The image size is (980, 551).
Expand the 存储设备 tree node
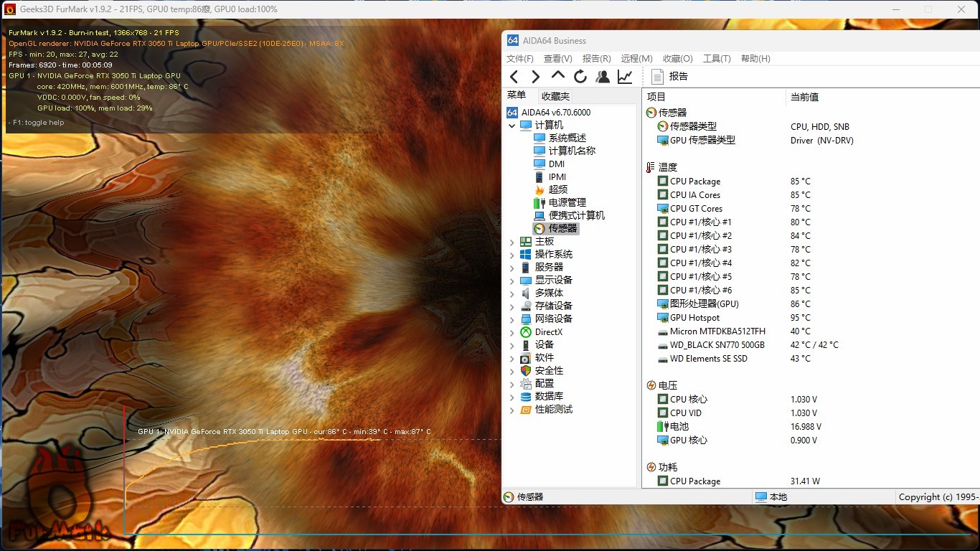512,306
